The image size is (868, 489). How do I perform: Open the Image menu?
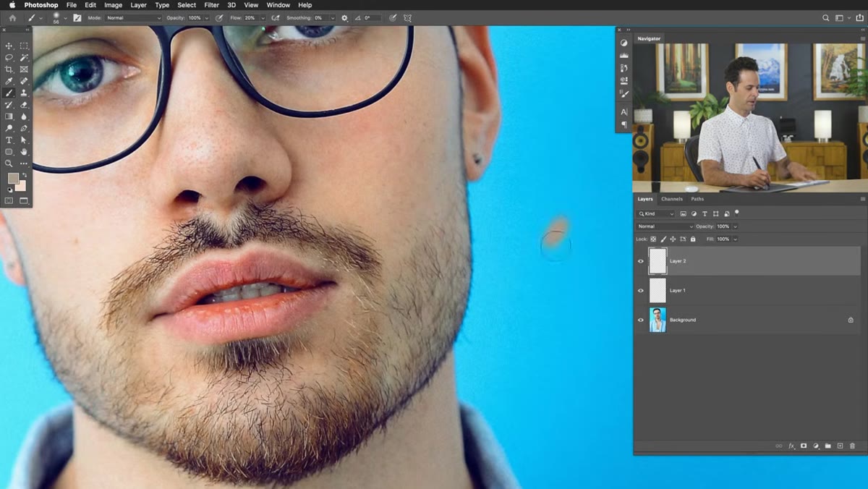pos(113,5)
